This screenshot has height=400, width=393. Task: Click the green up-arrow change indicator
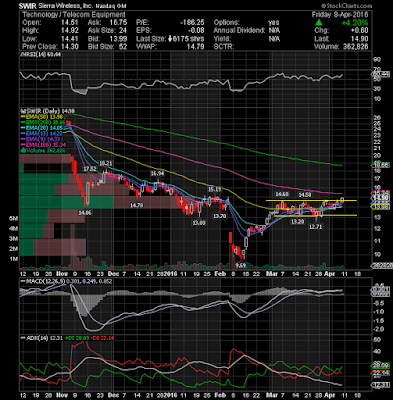[319, 22]
